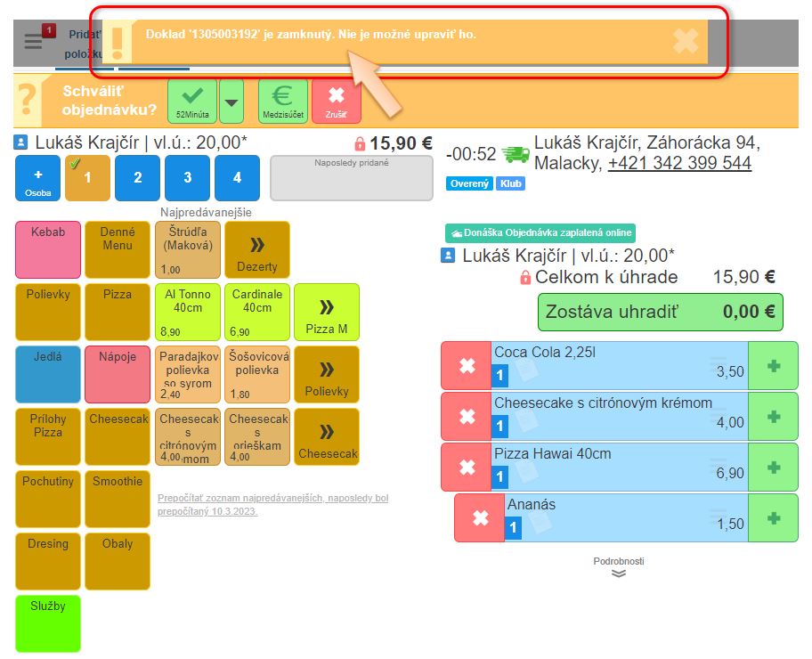
Task: Approve order with green checkmark 52Minúta
Action: (192, 101)
